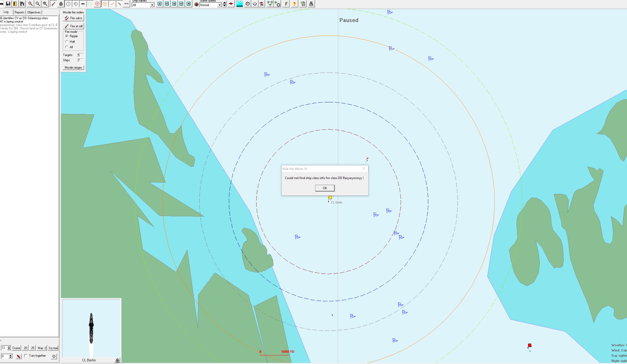Open the Ship names dropdown

[143, 5]
